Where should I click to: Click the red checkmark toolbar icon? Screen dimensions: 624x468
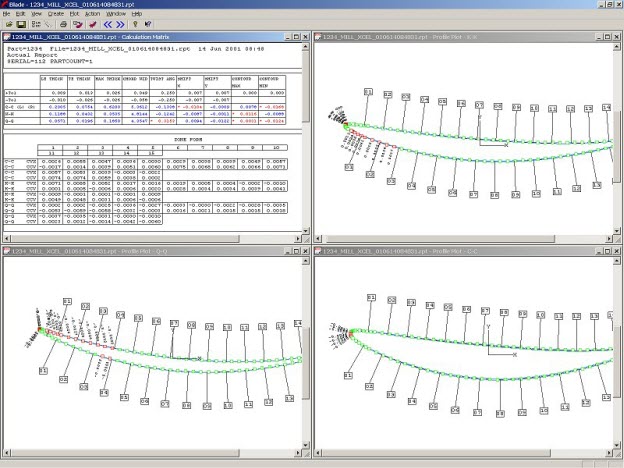click(92, 23)
